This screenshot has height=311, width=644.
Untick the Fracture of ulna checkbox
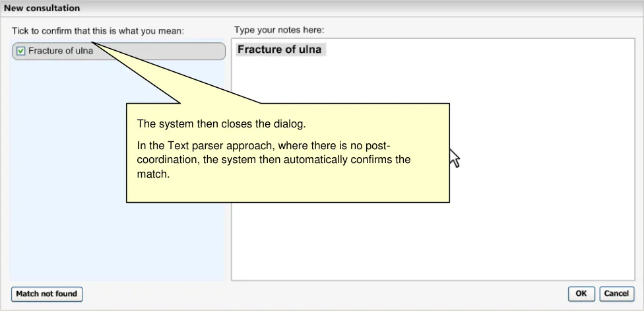pyautogui.click(x=20, y=51)
